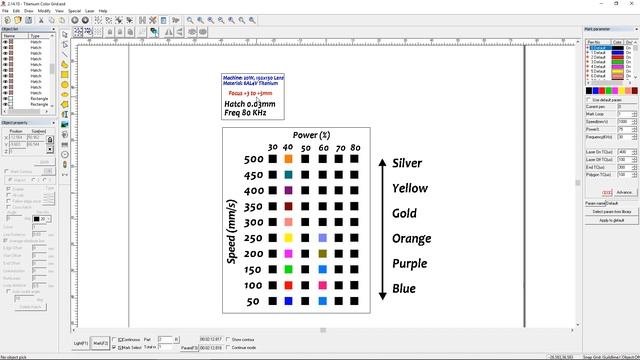This screenshot has height=360, width=640.
Task: Select the Rectangle draw tool
Action: click(64, 74)
